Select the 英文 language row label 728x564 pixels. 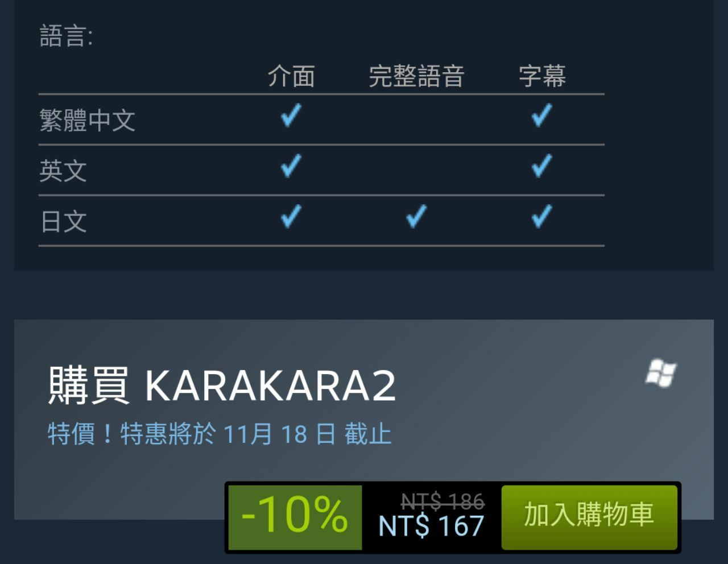pyautogui.click(x=63, y=171)
